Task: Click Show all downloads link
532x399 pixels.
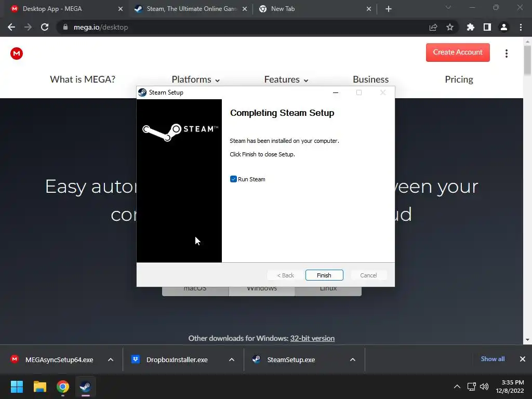Action: coord(493,359)
